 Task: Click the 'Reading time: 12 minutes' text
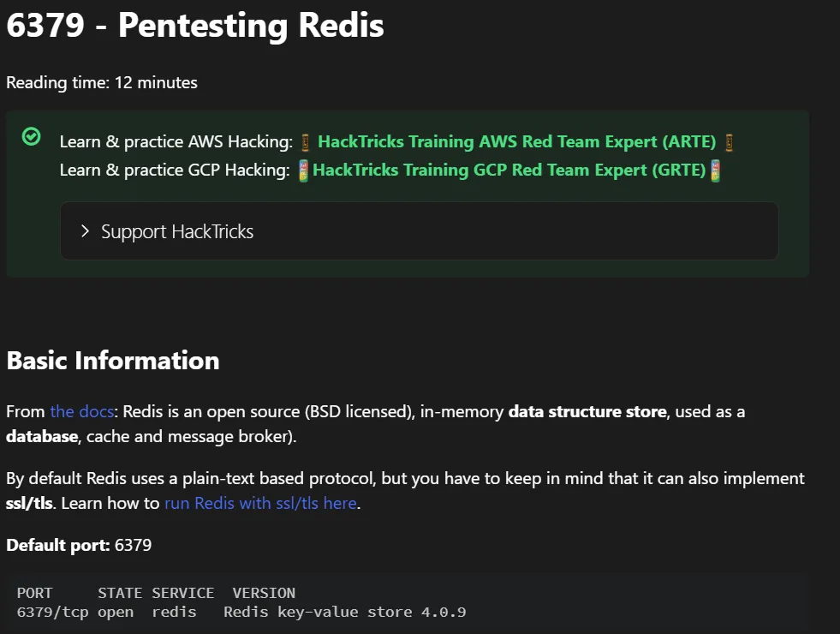[102, 83]
